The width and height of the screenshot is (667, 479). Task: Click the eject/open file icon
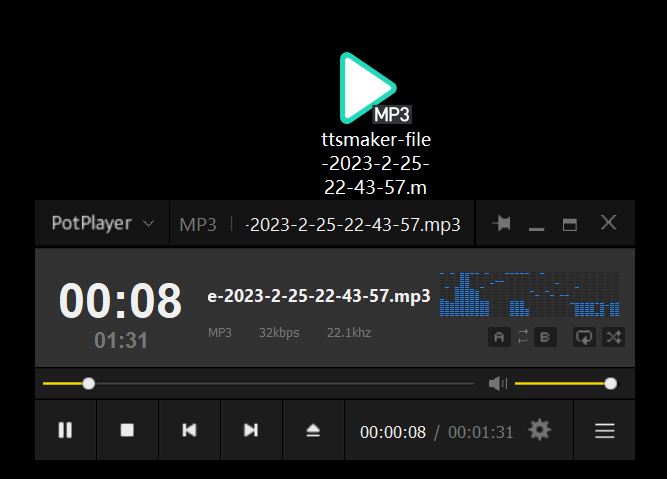[313, 430]
